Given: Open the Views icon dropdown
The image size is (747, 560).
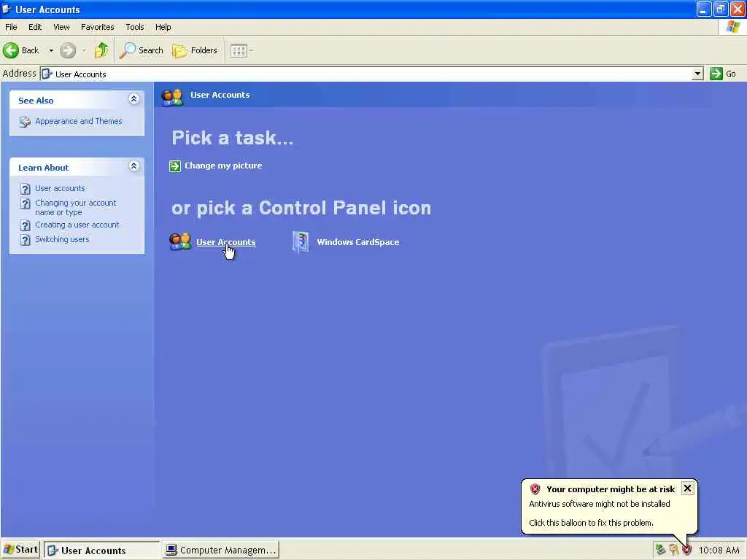Looking at the screenshot, I should pos(241,50).
